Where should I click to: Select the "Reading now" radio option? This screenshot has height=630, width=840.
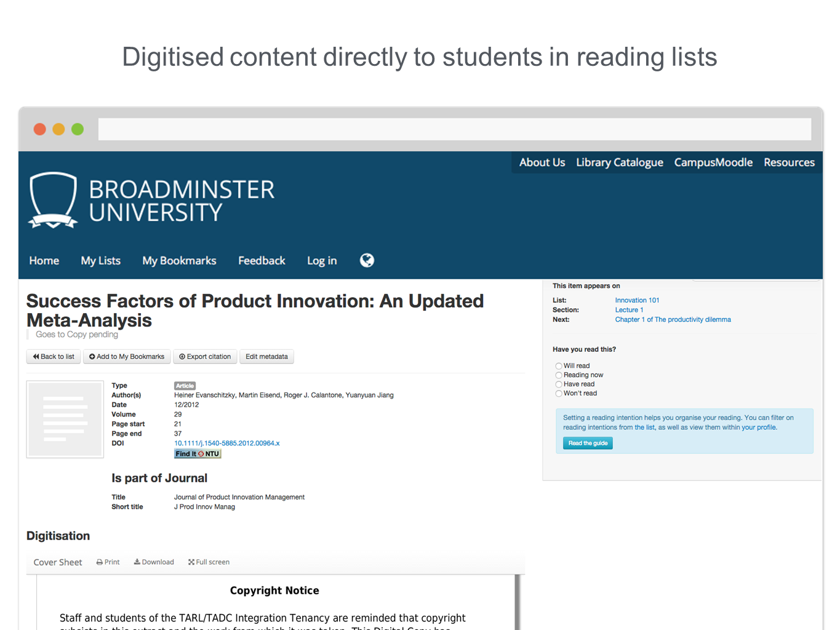tap(559, 375)
